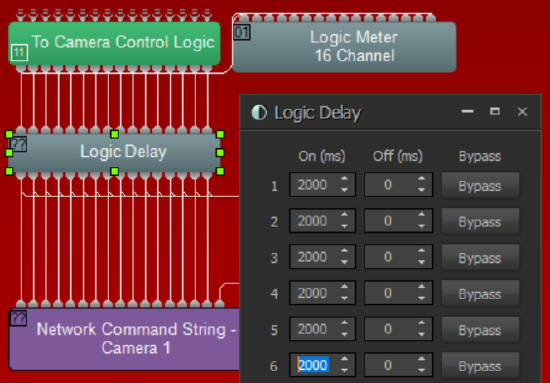Click the 01 badge on Logic Meter block
Viewport: 550px width, 383px height.
(242, 32)
